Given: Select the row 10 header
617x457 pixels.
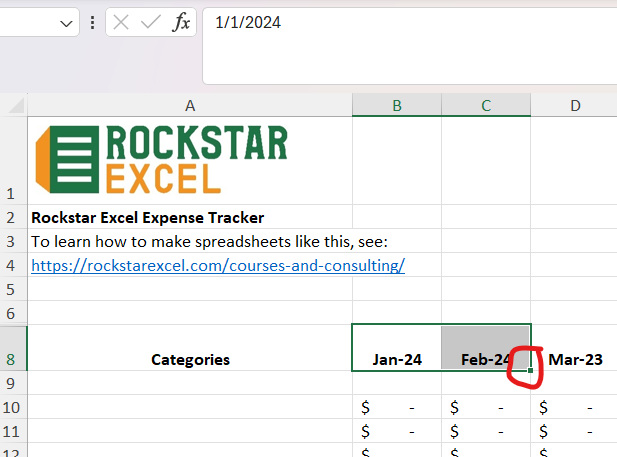Looking at the screenshot, I should pyautogui.click(x=13, y=407).
